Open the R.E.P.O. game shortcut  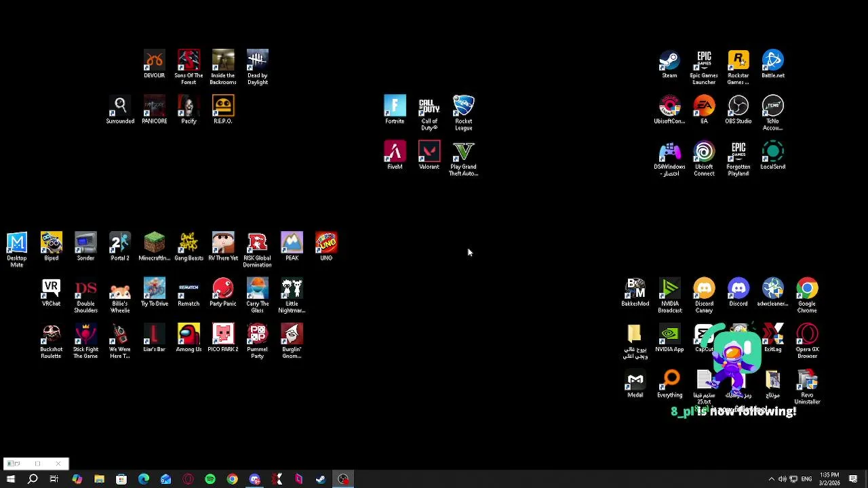(223, 110)
